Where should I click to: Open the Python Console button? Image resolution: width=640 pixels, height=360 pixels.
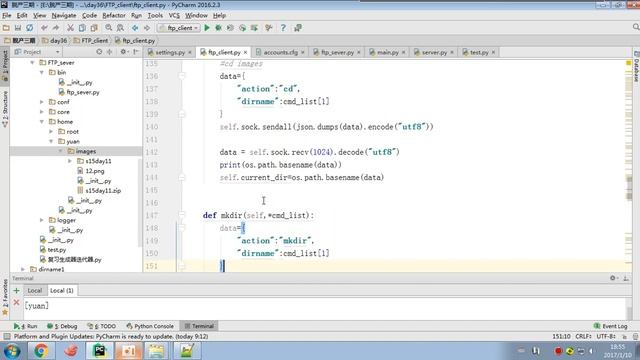pyautogui.click(x=150, y=326)
